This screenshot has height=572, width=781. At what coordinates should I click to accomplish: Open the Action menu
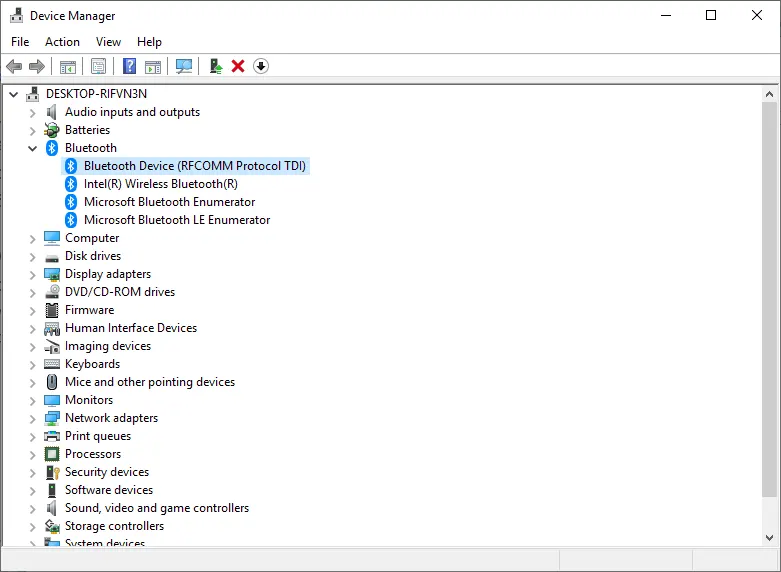pyautogui.click(x=62, y=42)
